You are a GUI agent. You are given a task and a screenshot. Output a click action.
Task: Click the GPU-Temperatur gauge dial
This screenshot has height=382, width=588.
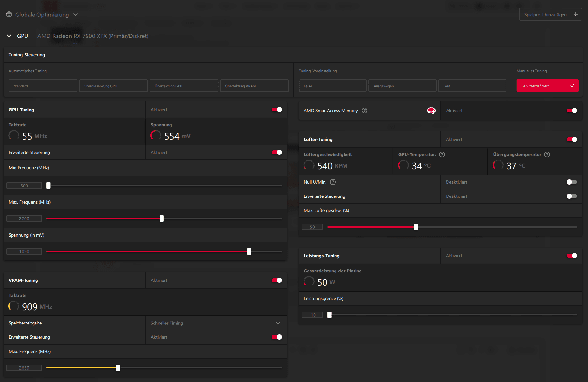click(404, 165)
